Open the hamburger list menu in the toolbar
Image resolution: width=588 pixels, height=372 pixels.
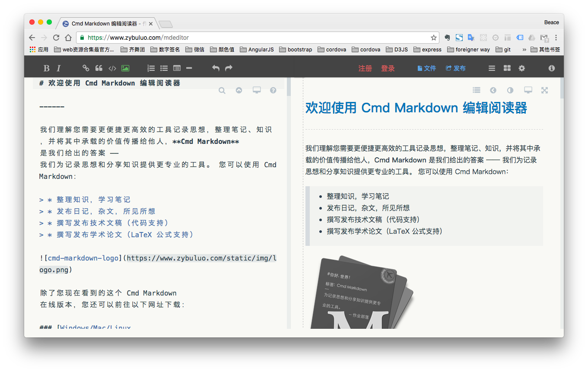coord(492,68)
